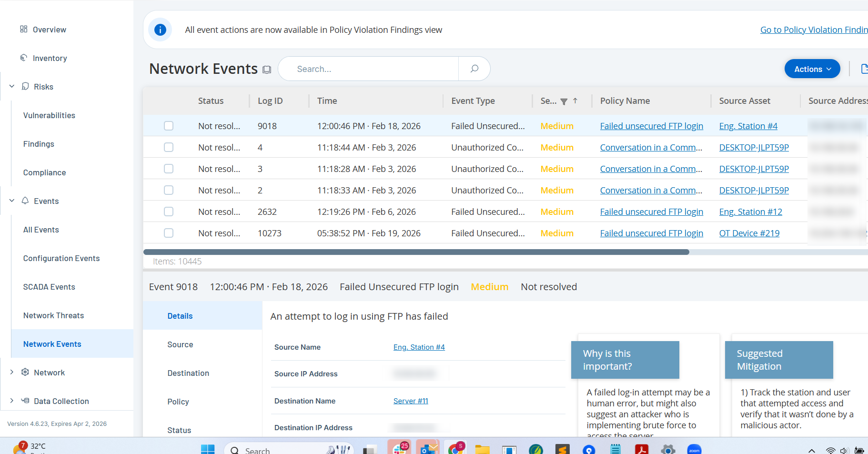Screen dimensions: 868x454
Task: Open the Eng. Station #12 source asset link
Action: pyautogui.click(x=750, y=212)
